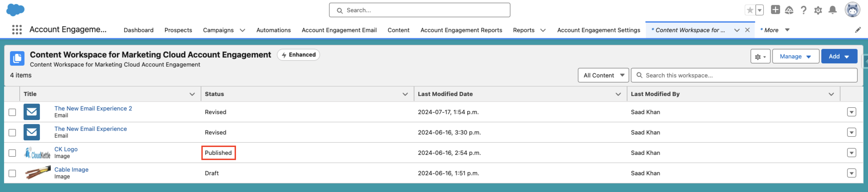Open the Manage dropdown button
868x192 pixels.
(x=795, y=56)
